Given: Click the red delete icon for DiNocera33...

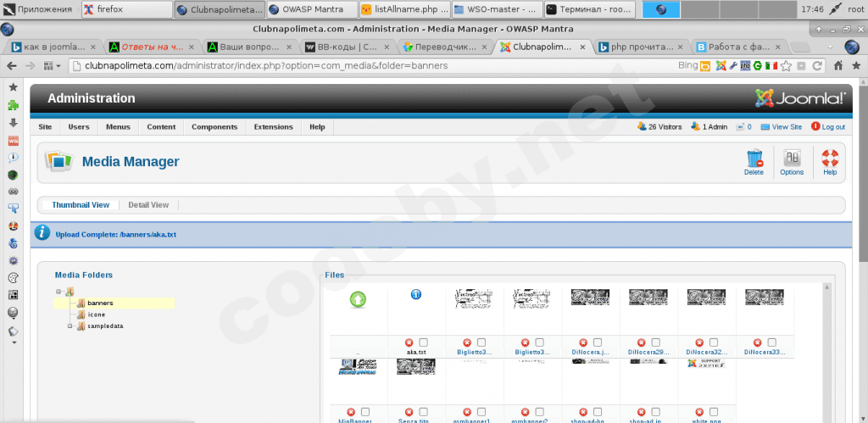Looking at the screenshot, I should click(757, 342).
